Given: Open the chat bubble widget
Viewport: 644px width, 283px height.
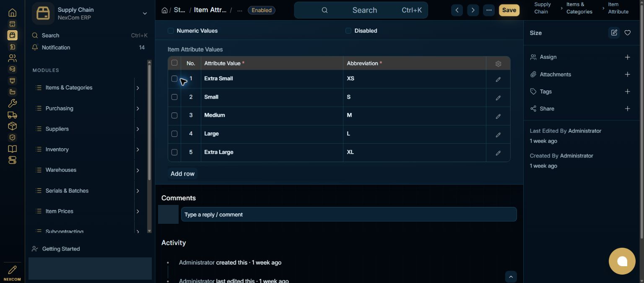Looking at the screenshot, I should coord(622,261).
